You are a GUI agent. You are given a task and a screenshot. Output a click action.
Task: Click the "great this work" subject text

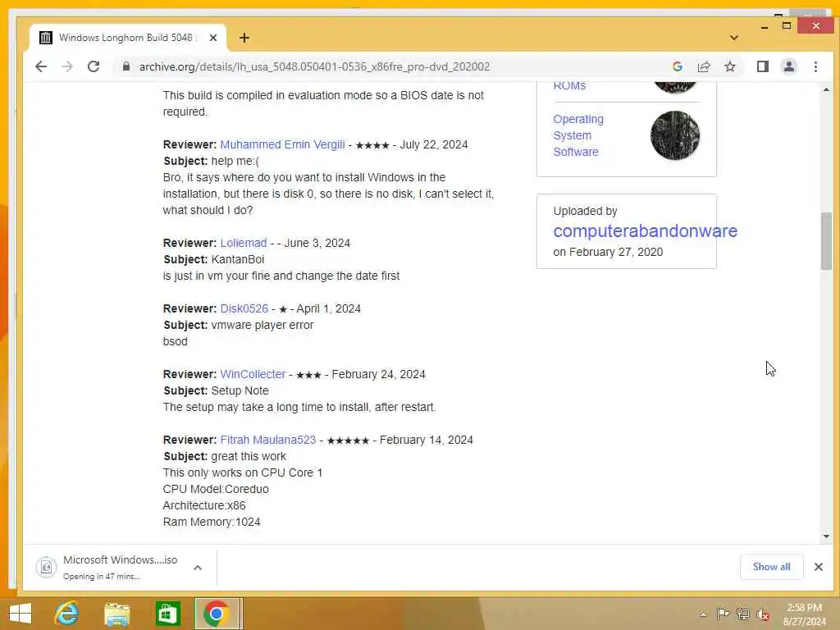point(249,456)
